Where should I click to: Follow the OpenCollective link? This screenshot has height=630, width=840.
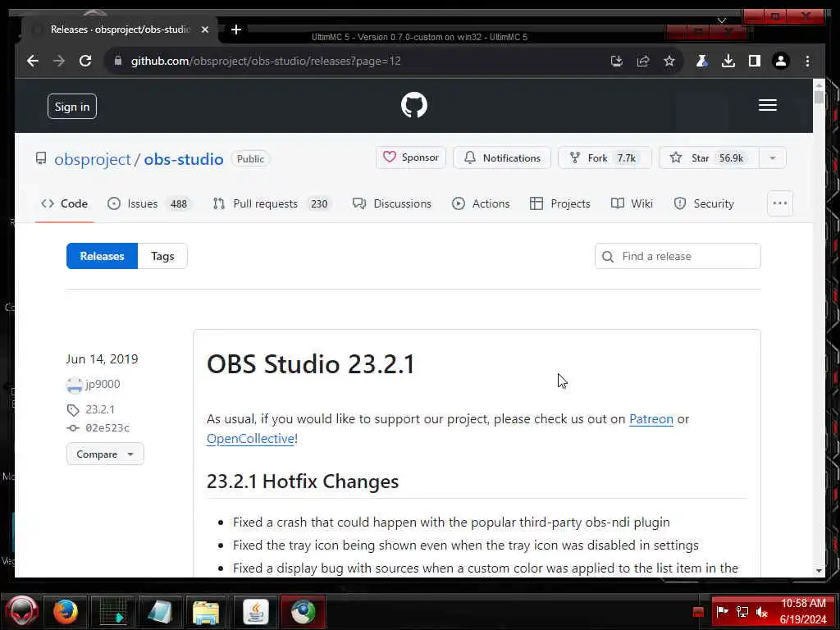coord(251,439)
